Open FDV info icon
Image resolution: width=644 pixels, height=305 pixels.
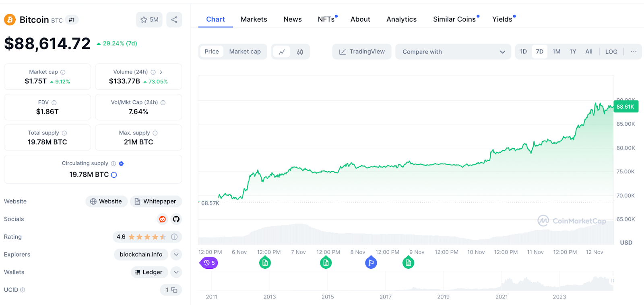coord(54,103)
